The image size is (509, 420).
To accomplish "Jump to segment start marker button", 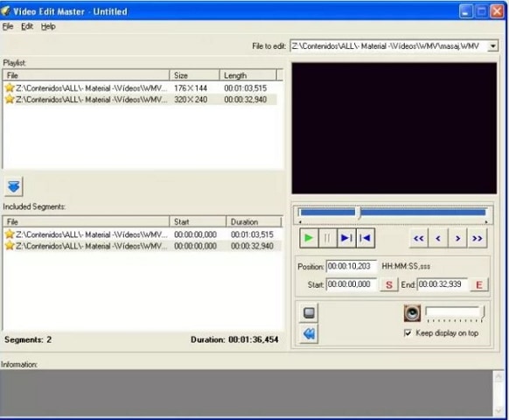I will click(366, 238).
